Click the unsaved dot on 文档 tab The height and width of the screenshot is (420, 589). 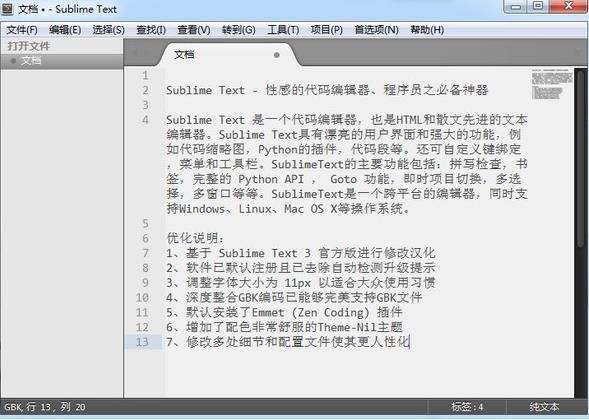(x=277, y=55)
